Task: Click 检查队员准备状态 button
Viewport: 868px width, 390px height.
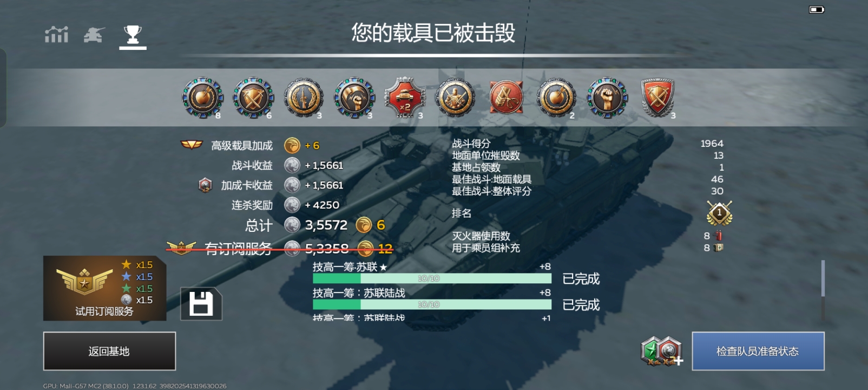Action: (758, 351)
